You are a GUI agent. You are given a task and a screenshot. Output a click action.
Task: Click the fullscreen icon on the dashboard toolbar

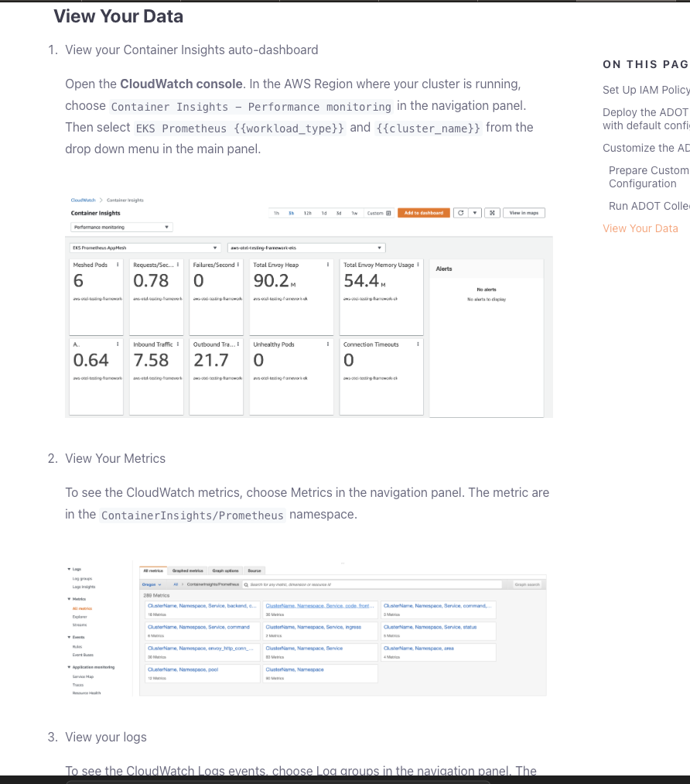click(492, 213)
